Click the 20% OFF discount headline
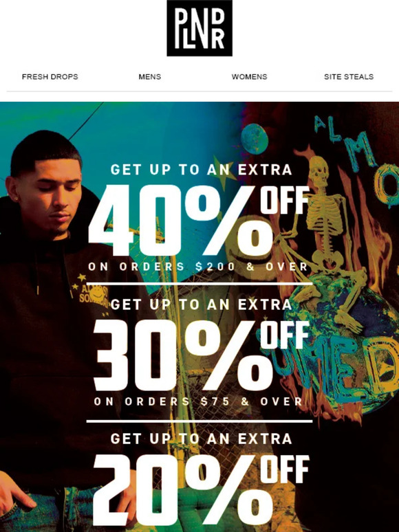This screenshot has width=399, height=532. tap(201, 490)
